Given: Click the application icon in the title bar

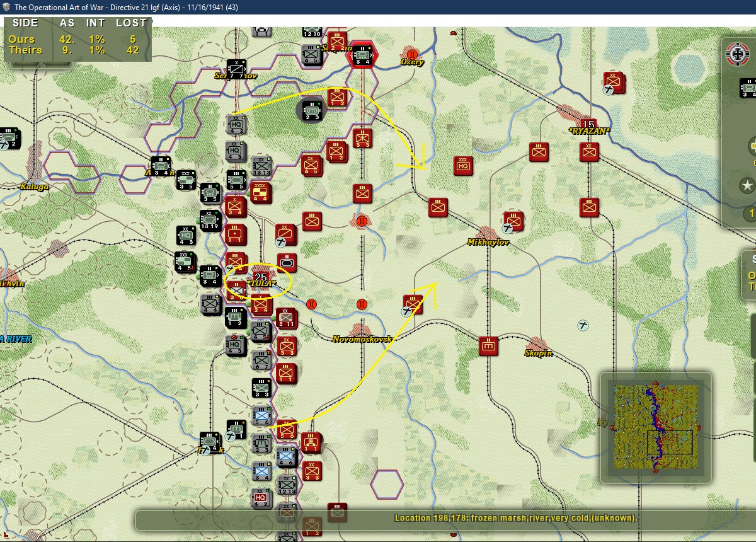Looking at the screenshot, I should click(6, 8).
